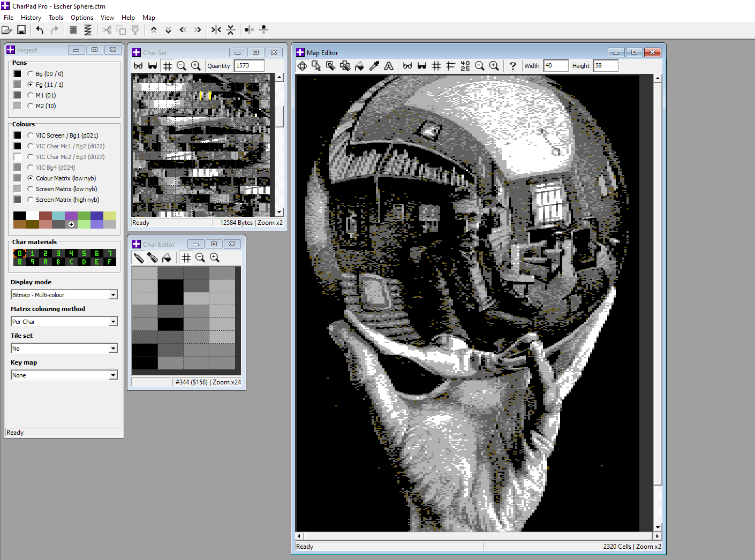755x560 pixels.
Task: Toggle the Char Editor grid
Action: point(186,258)
